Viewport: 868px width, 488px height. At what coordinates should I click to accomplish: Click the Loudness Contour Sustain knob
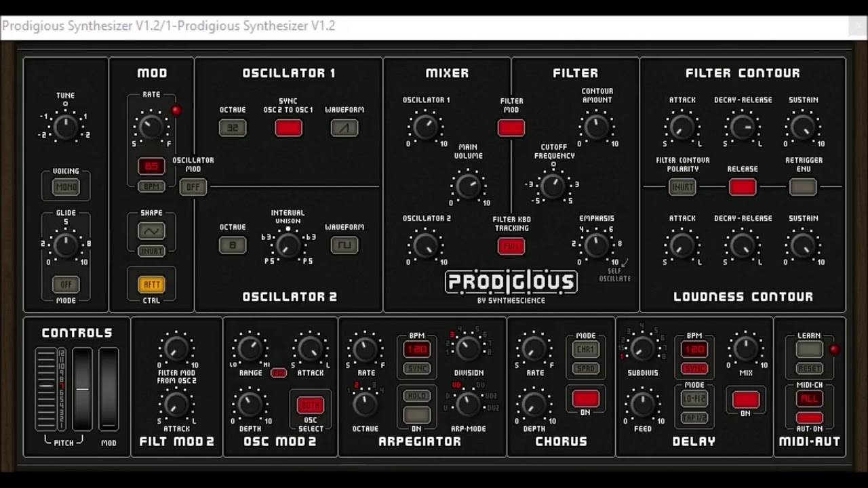click(x=803, y=245)
